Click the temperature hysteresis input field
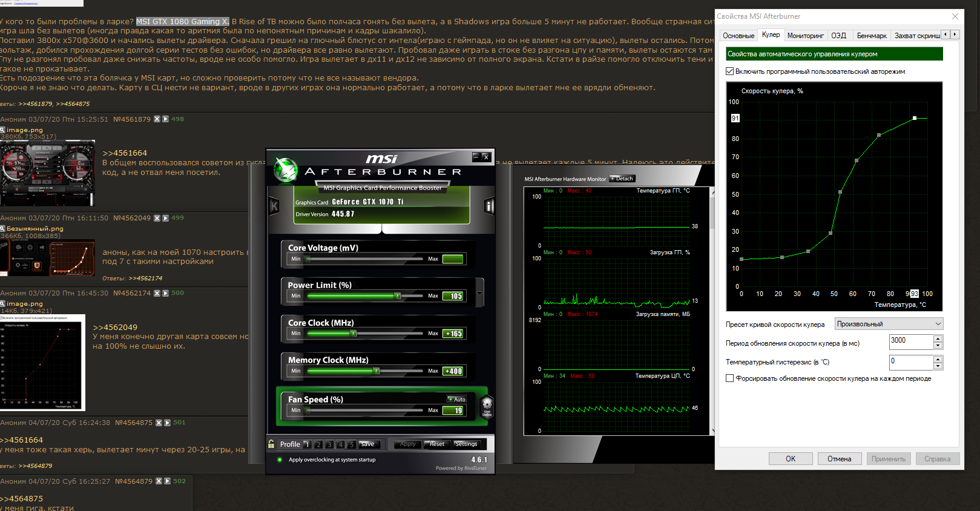 click(911, 362)
